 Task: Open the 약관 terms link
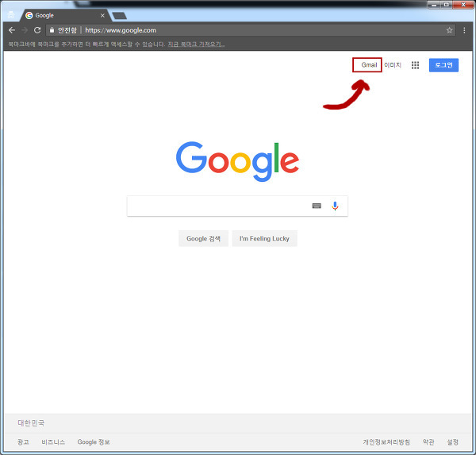[x=428, y=442]
